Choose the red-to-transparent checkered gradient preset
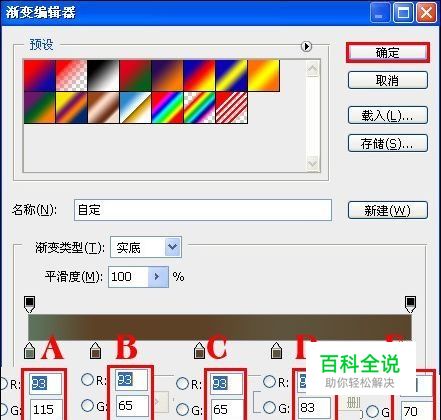Image resolution: width=441 pixels, height=420 pixels. coord(72,76)
